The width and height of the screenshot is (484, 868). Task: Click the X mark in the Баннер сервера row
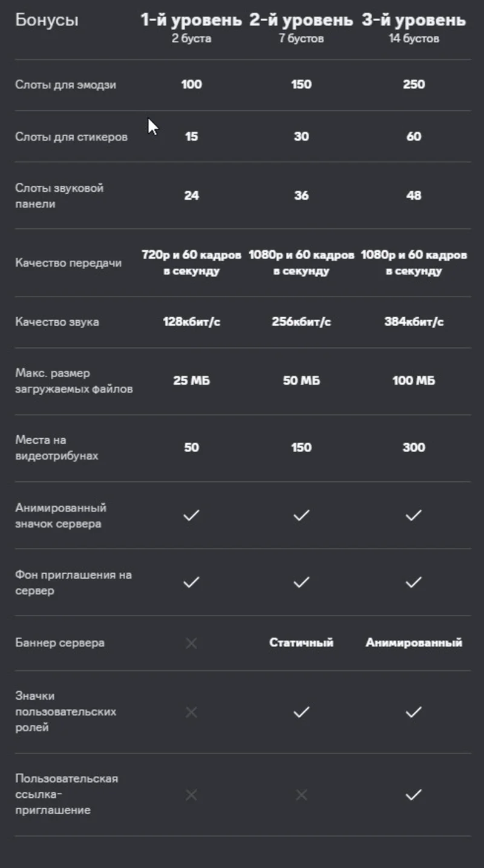(x=191, y=643)
